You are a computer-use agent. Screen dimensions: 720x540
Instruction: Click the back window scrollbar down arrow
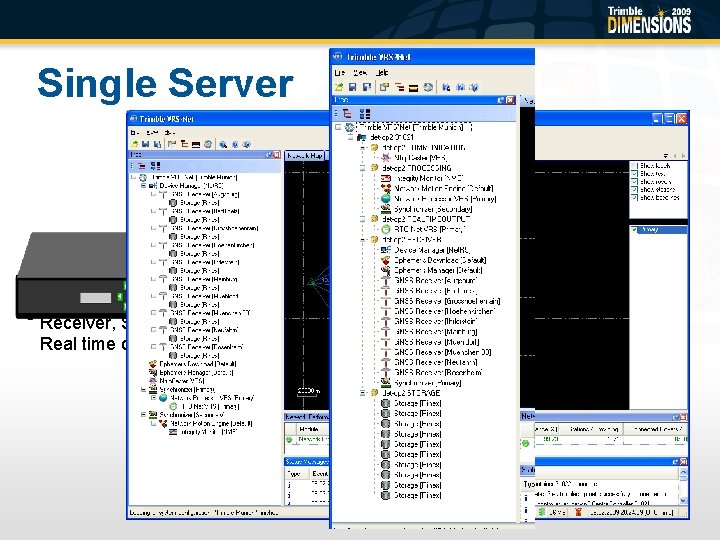(x=683, y=501)
